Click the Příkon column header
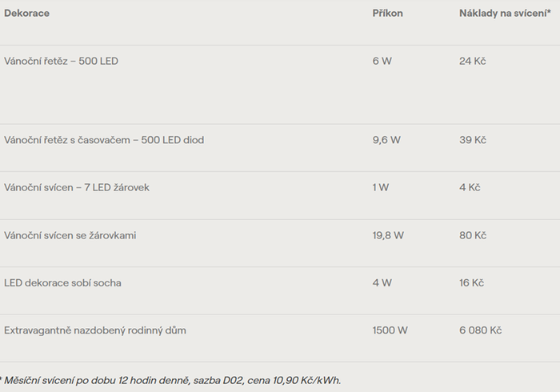This screenshot has width=560, height=392. [x=387, y=14]
